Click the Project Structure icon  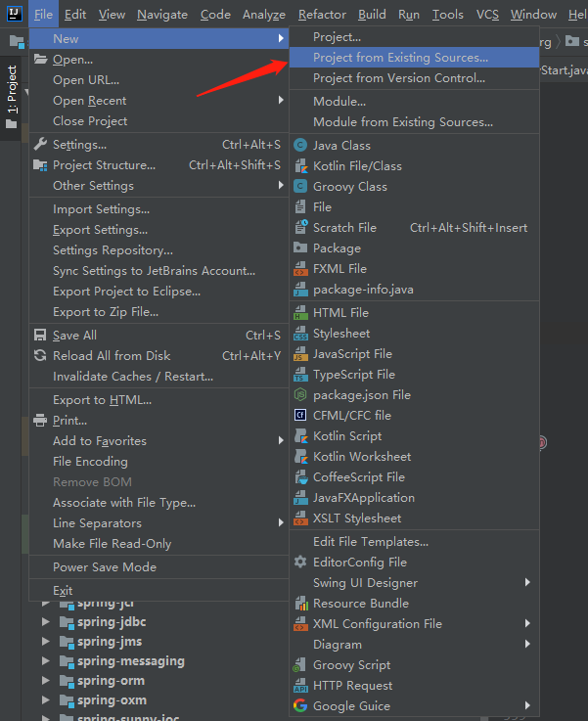pyautogui.click(x=40, y=165)
